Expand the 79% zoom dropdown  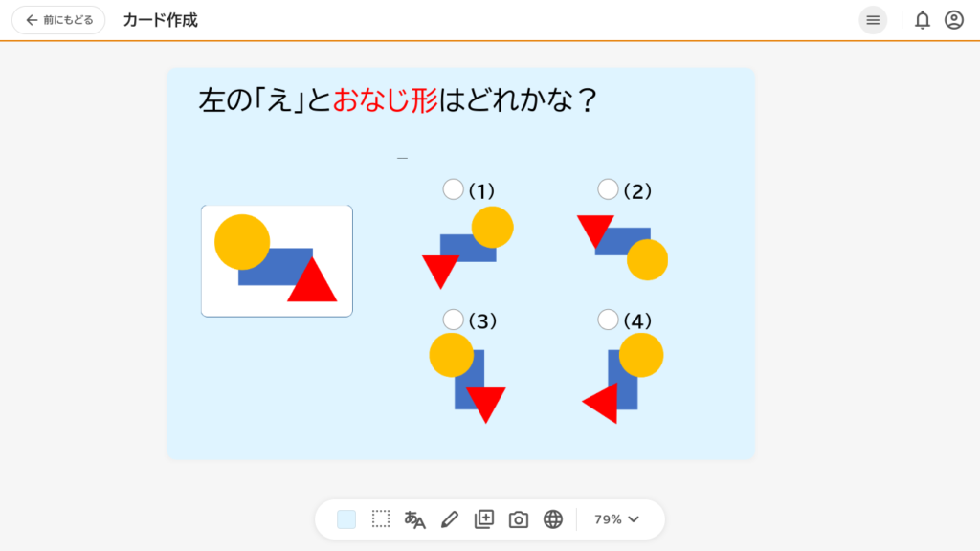pyautogui.click(x=616, y=519)
